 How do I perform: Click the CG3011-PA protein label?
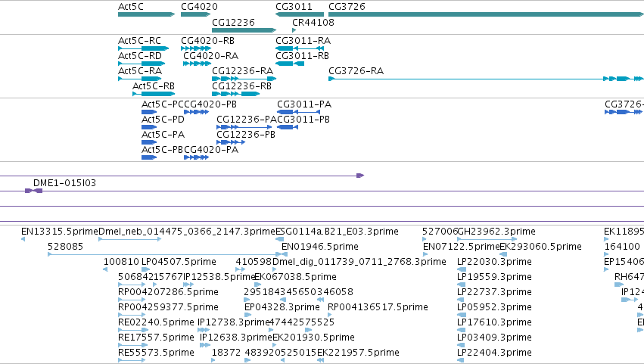point(304,104)
